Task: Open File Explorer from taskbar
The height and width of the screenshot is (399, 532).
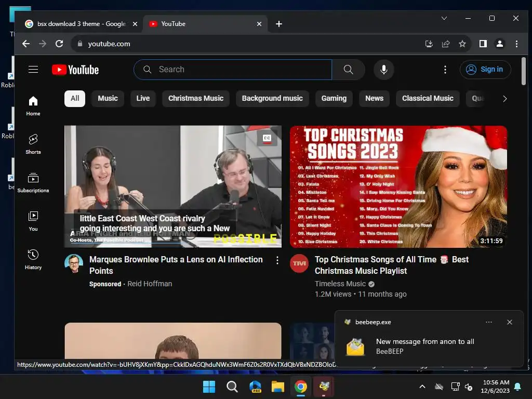Action: coord(277,387)
